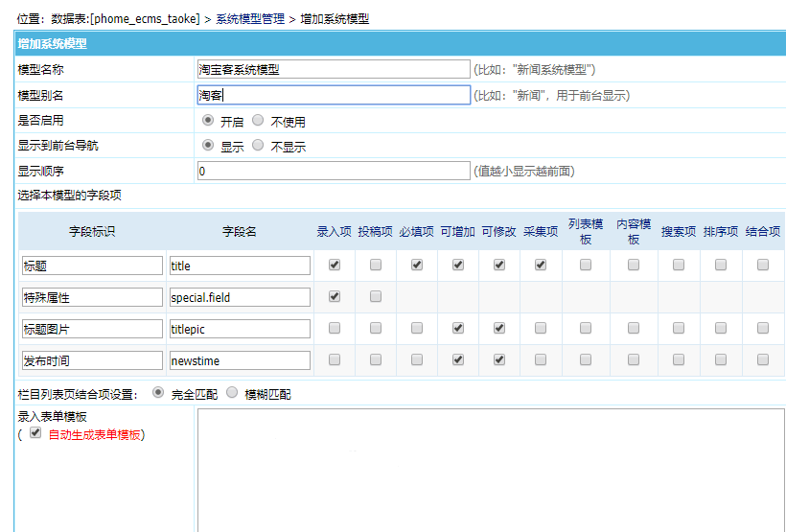Check 列表模板 for the title row
The height and width of the screenshot is (532, 786).
point(586,265)
